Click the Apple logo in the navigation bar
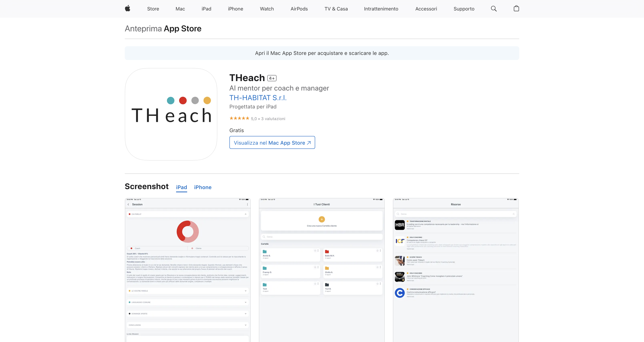 [x=128, y=8]
